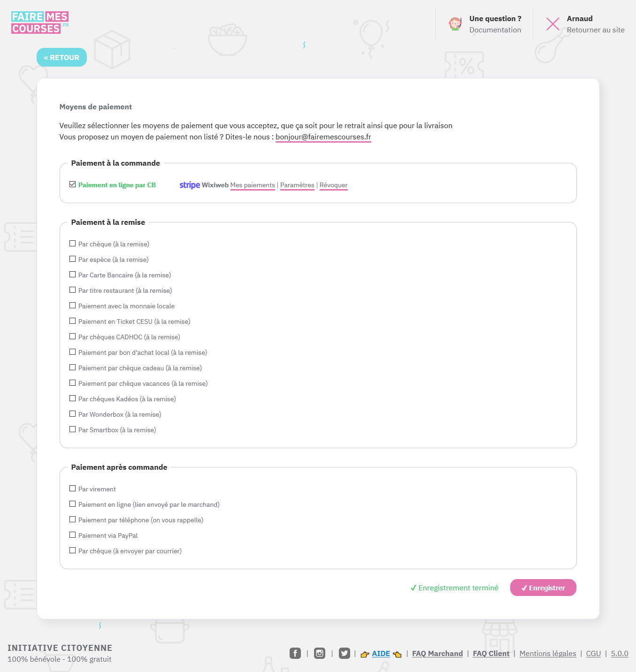
Task: Click the Stripe logo
Action: point(190,185)
